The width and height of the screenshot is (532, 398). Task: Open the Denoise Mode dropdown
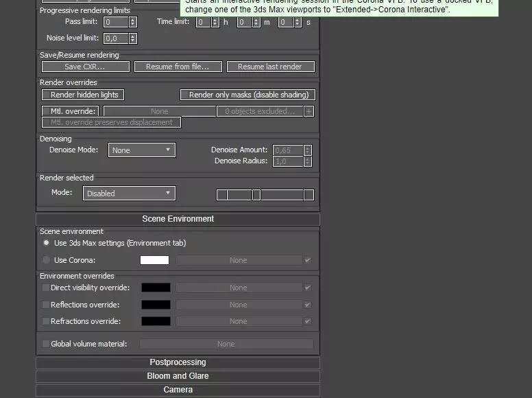(141, 150)
